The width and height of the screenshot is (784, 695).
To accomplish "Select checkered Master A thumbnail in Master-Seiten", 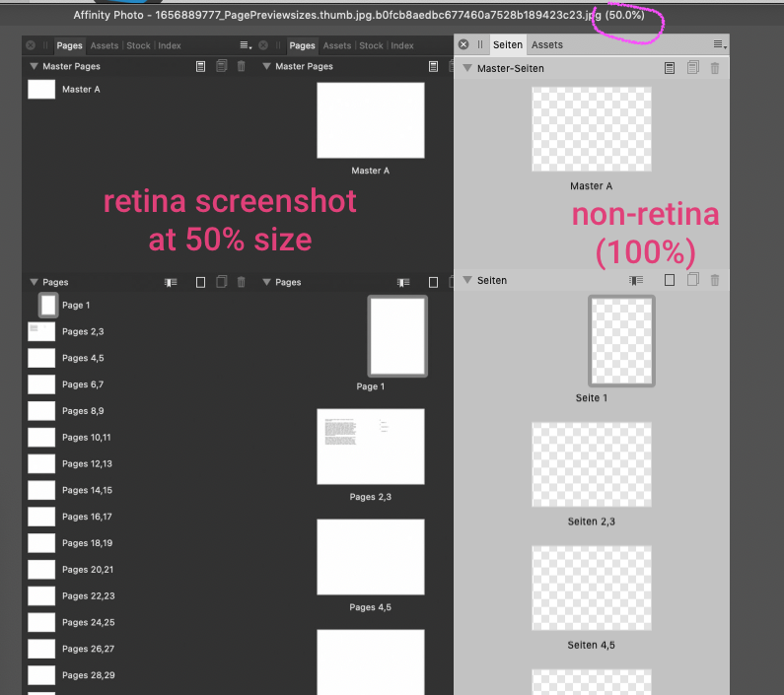I will [x=592, y=129].
